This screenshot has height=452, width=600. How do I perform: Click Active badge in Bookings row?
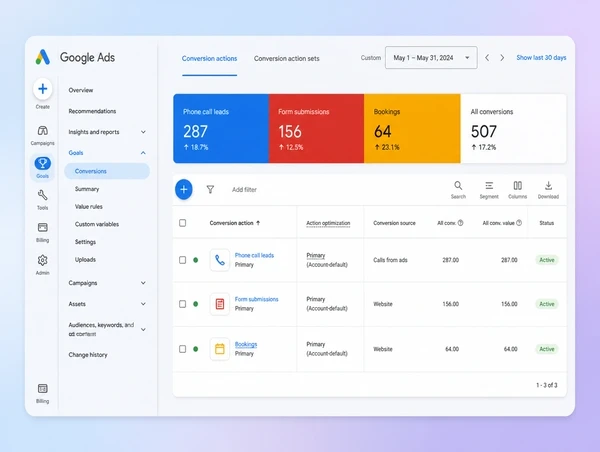547,349
